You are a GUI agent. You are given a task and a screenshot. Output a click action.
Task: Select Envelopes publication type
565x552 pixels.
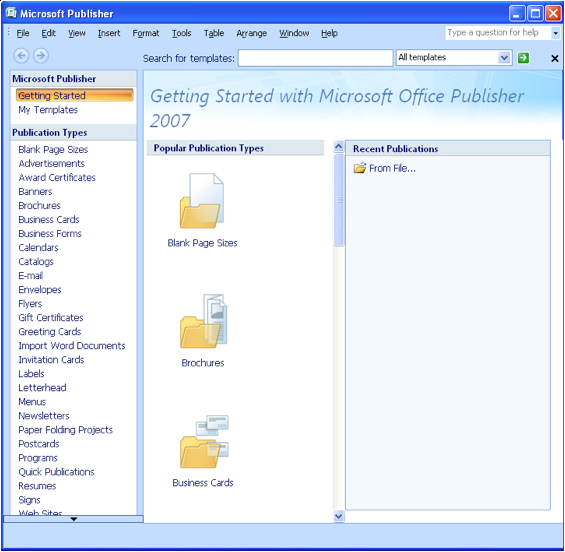point(40,289)
